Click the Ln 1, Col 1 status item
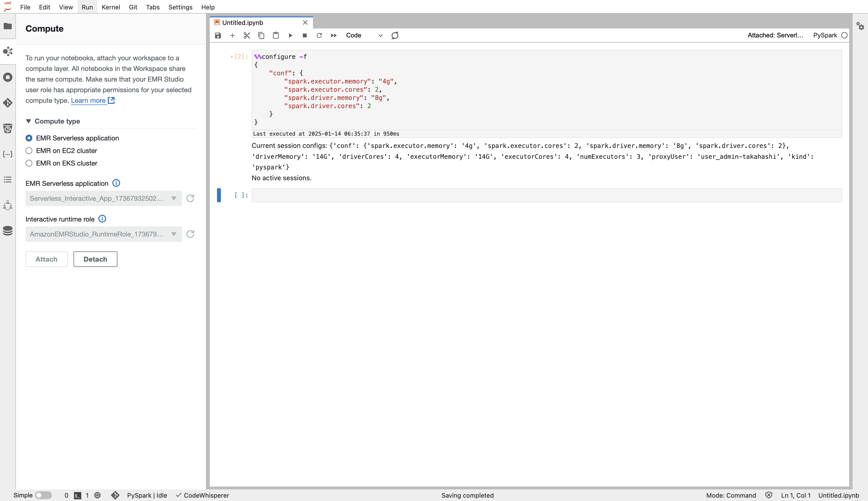The image size is (868, 501). click(x=795, y=495)
